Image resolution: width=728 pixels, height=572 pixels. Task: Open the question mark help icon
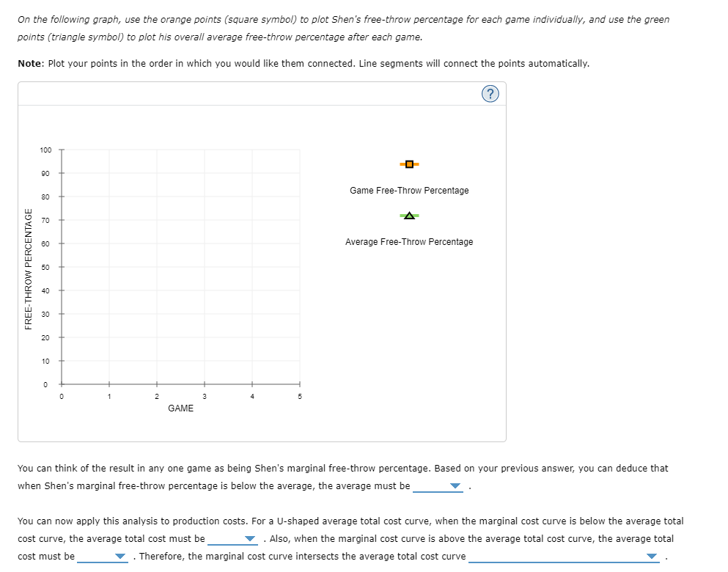tap(490, 93)
